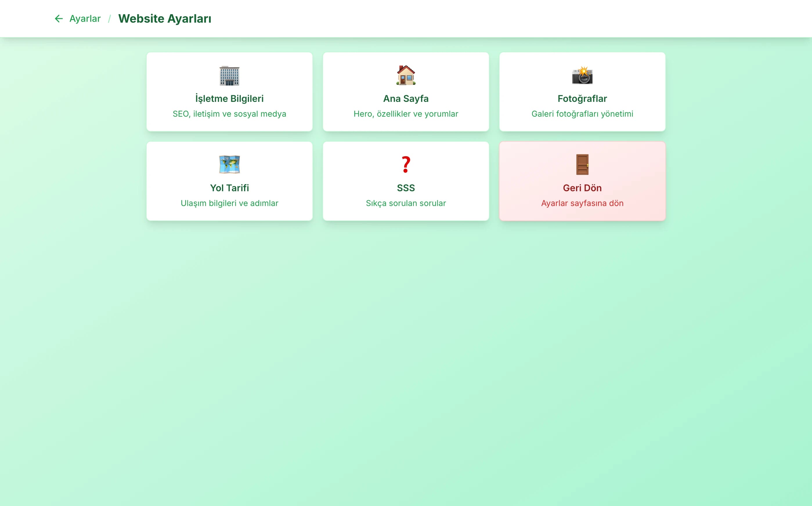Click the world map icon
812x506 pixels.
[229, 165]
